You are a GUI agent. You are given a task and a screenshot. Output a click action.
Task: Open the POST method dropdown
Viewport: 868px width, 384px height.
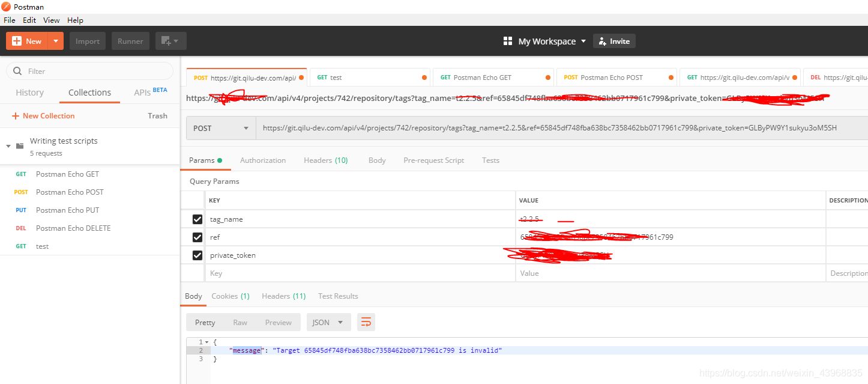(221, 128)
